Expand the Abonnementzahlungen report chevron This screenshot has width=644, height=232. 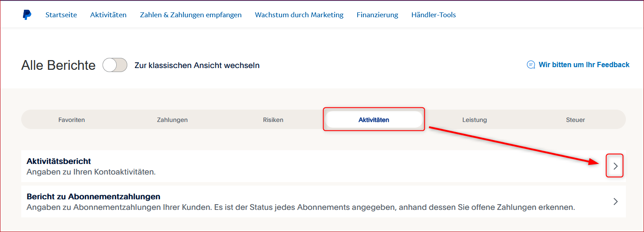[615, 202]
